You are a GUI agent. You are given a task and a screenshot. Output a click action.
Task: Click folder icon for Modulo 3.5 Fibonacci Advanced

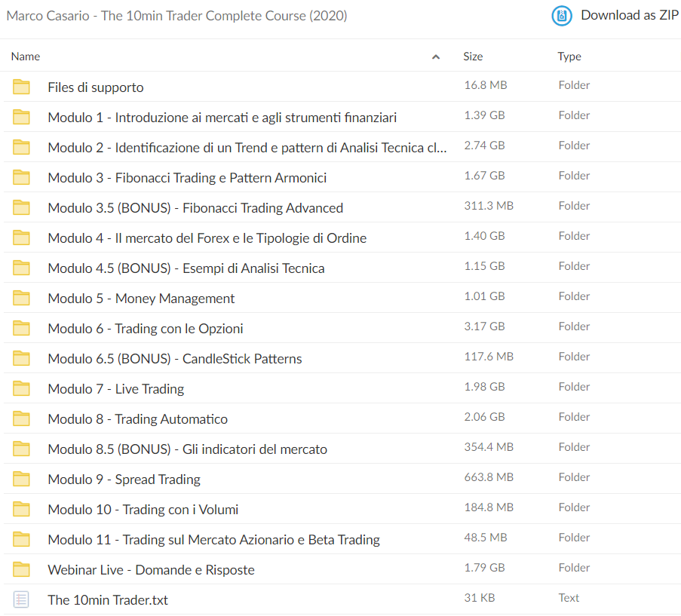(x=21, y=207)
